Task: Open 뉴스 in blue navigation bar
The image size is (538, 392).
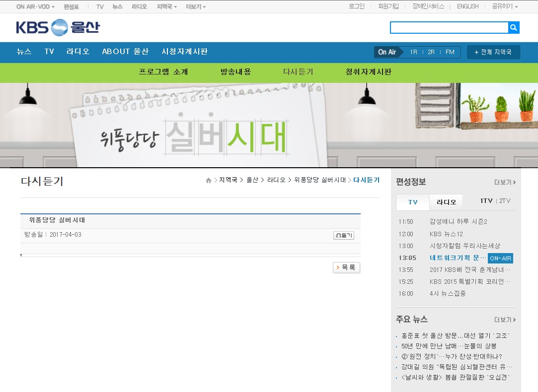Action: pyautogui.click(x=24, y=52)
